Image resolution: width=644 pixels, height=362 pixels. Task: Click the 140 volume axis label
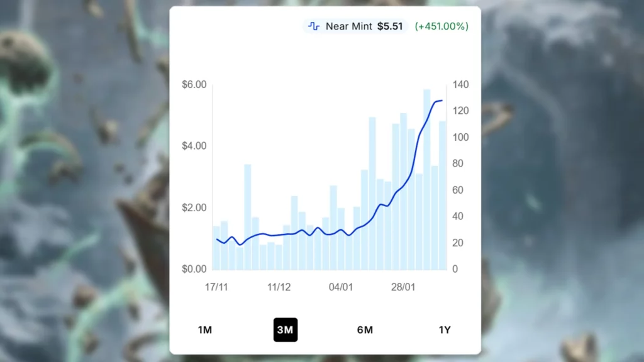pyautogui.click(x=460, y=85)
